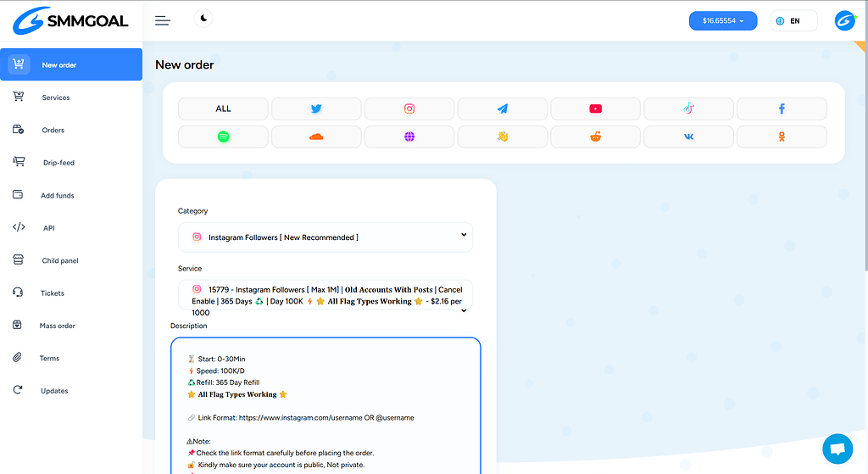Image resolution: width=868 pixels, height=474 pixels.
Task: Click the Terms paperclip icon
Action: [17, 357]
